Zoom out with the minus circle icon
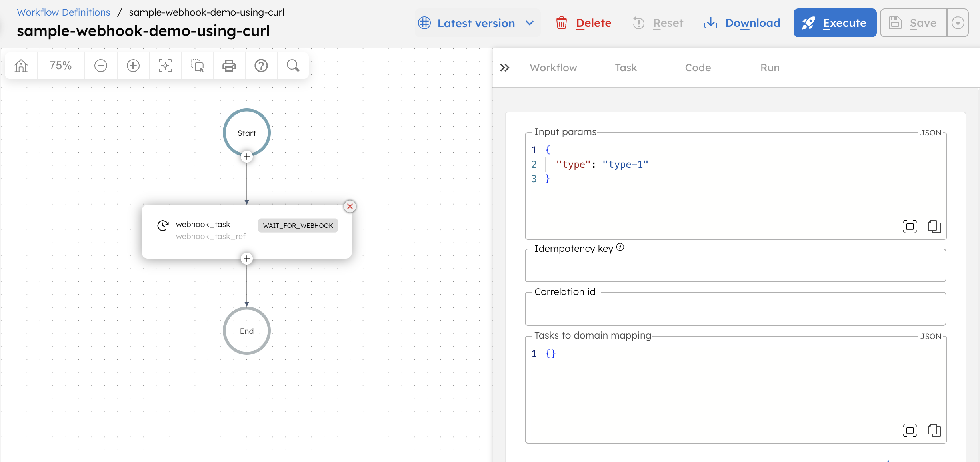 point(101,66)
